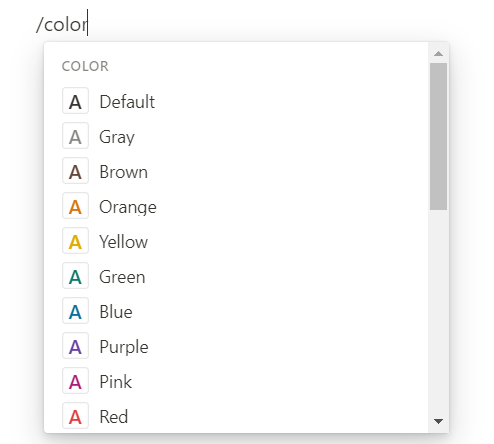This screenshot has width=494, height=444.
Task: Click the pink A color icon
Action: (x=75, y=381)
